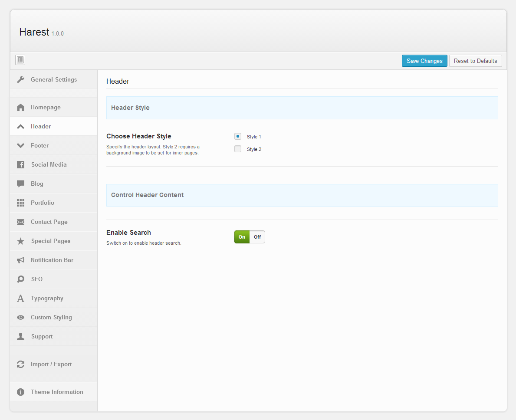Switch Enable Search to Off
The width and height of the screenshot is (516, 420).
(x=257, y=237)
